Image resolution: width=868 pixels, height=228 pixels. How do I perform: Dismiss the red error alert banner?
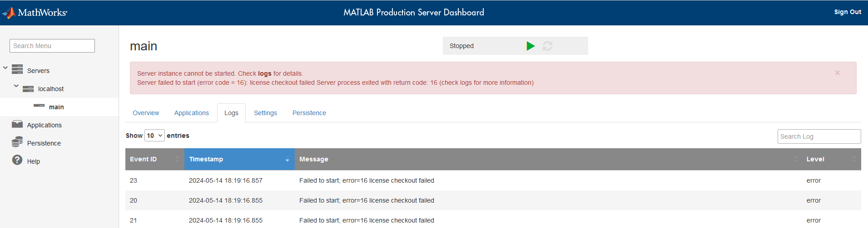[x=837, y=73]
